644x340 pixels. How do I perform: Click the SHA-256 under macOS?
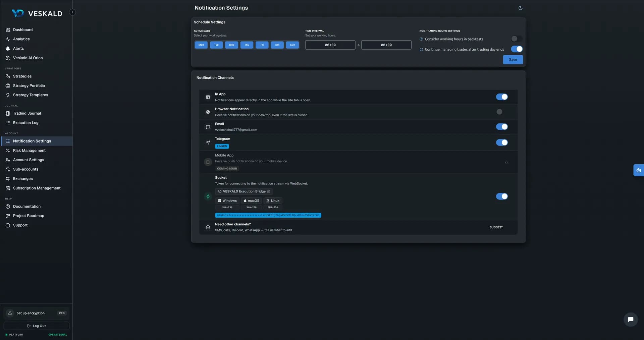point(251,208)
